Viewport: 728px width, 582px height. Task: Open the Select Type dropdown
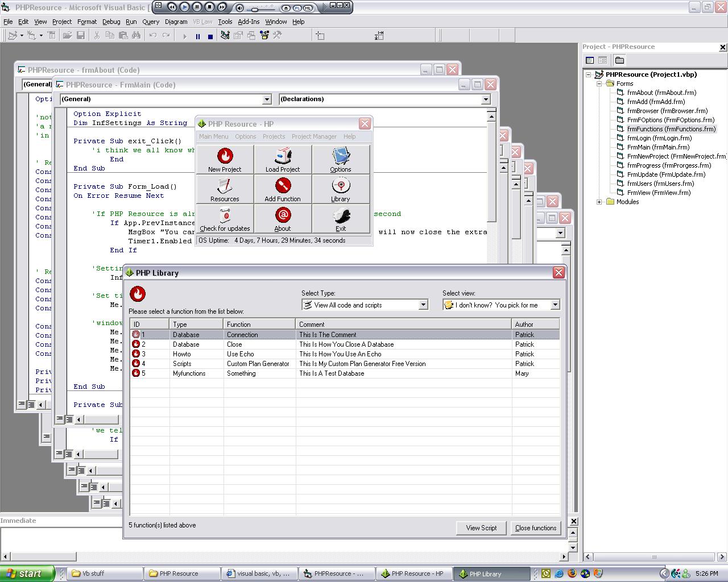(423, 305)
